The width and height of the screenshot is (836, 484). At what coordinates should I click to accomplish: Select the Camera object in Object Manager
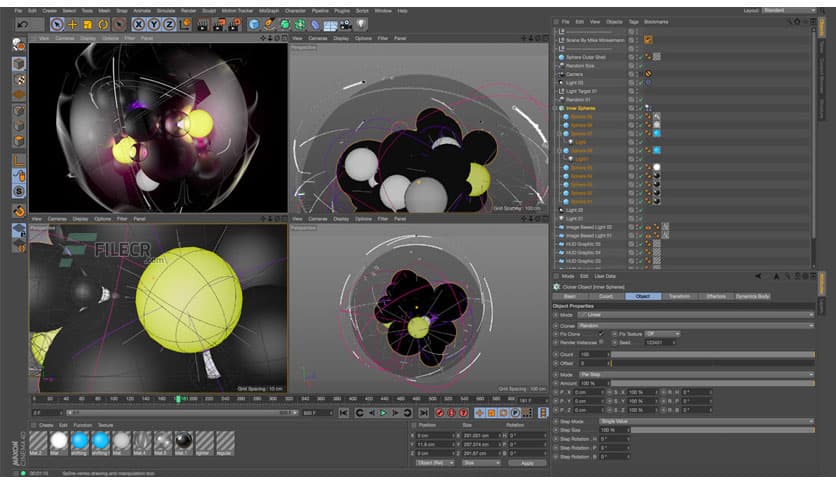click(x=574, y=74)
